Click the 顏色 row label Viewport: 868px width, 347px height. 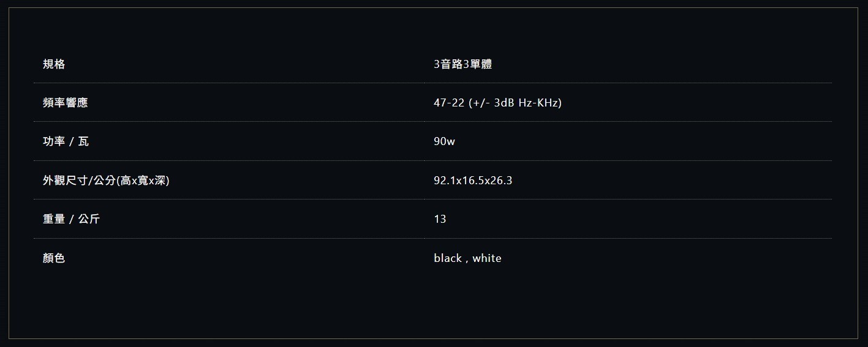[x=54, y=258]
